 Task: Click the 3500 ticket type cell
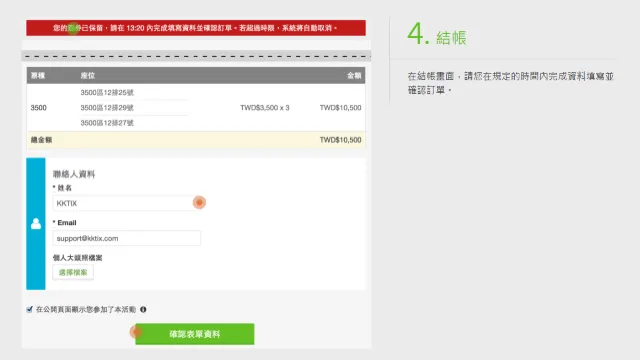38,108
